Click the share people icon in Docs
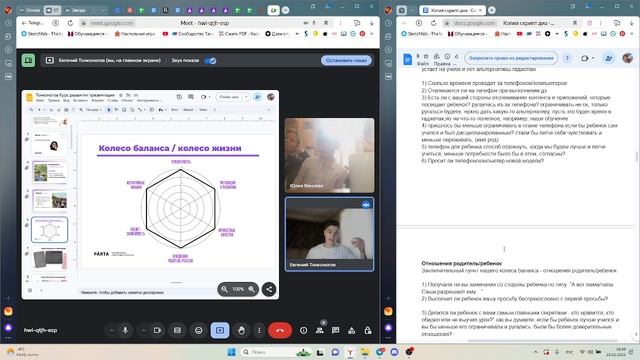The height and width of the screenshot is (360, 640). click(x=609, y=58)
